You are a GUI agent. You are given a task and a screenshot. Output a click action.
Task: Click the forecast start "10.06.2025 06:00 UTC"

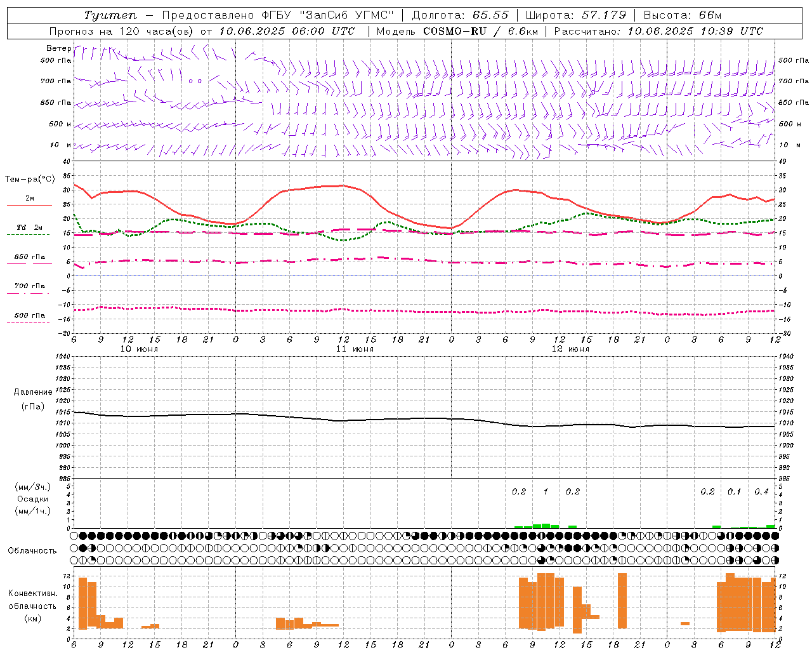pos(287,31)
